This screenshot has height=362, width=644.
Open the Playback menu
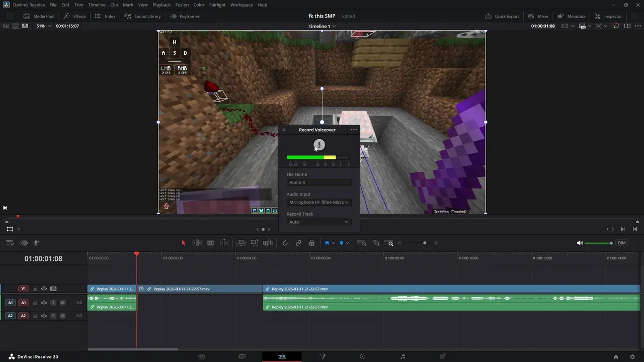click(x=162, y=5)
